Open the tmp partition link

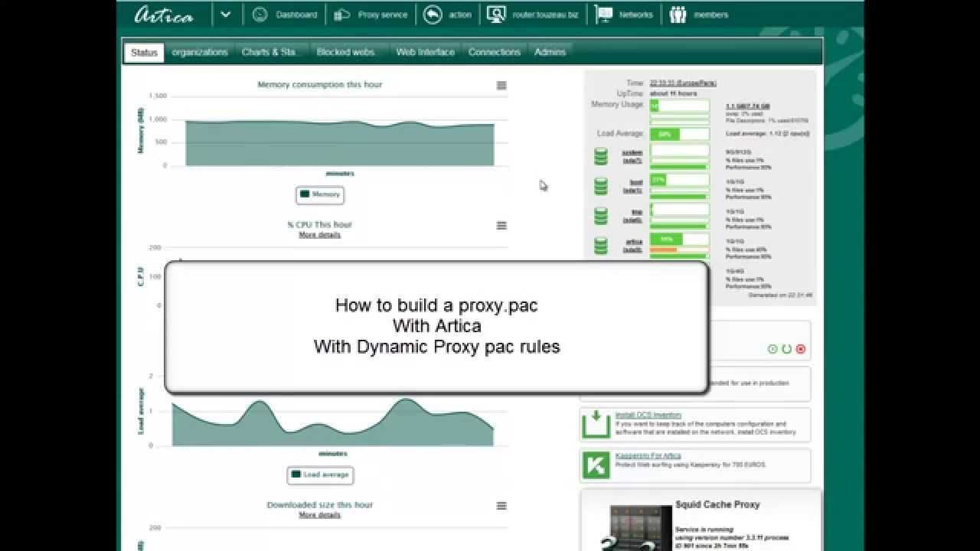632,215
